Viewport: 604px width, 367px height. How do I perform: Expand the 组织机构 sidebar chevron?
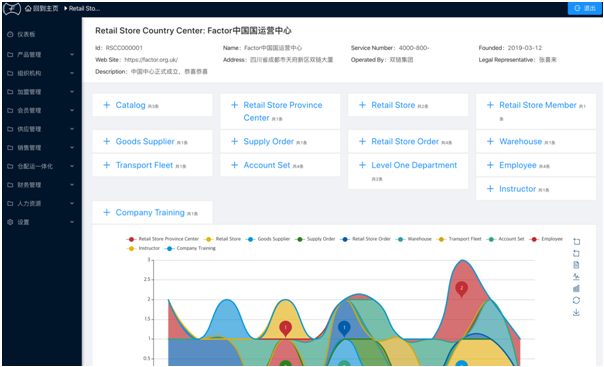click(x=72, y=73)
